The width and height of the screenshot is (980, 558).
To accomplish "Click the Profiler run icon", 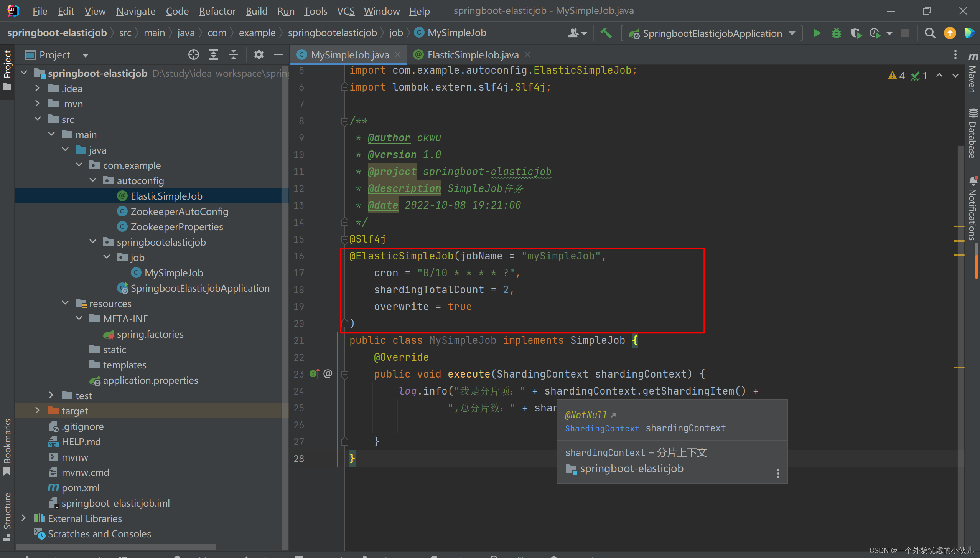I will [x=875, y=33].
